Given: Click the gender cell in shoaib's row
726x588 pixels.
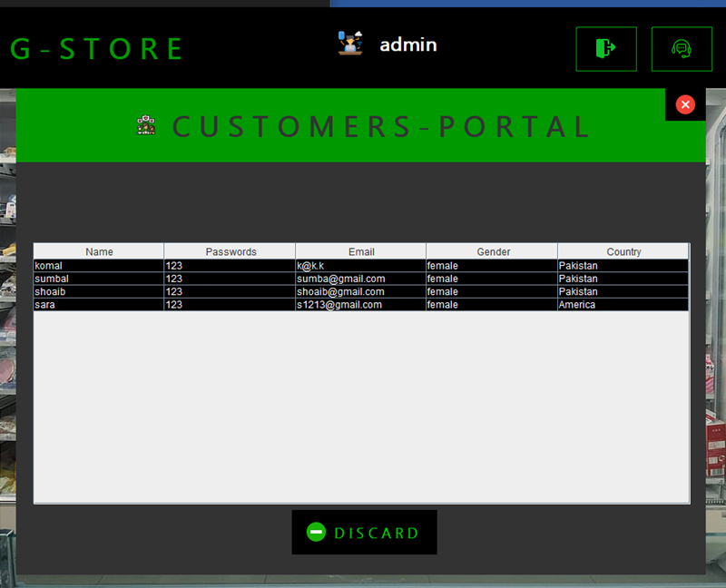Looking at the screenshot, I should (x=492, y=291).
